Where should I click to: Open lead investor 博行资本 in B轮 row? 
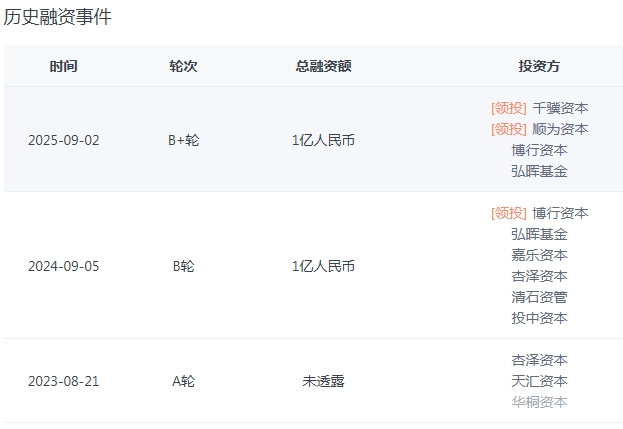pyautogui.click(x=560, y=213)
